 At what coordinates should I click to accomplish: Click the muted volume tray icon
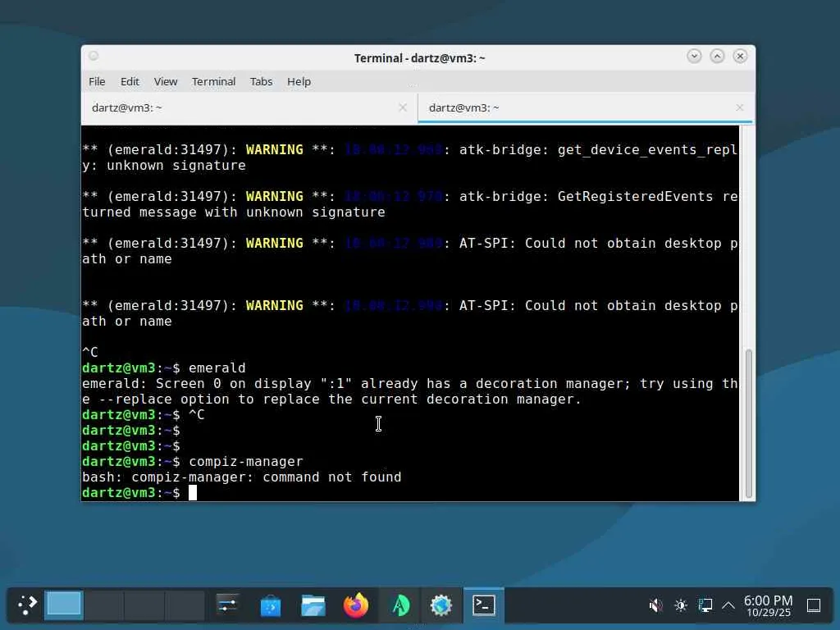click(655, 606)
